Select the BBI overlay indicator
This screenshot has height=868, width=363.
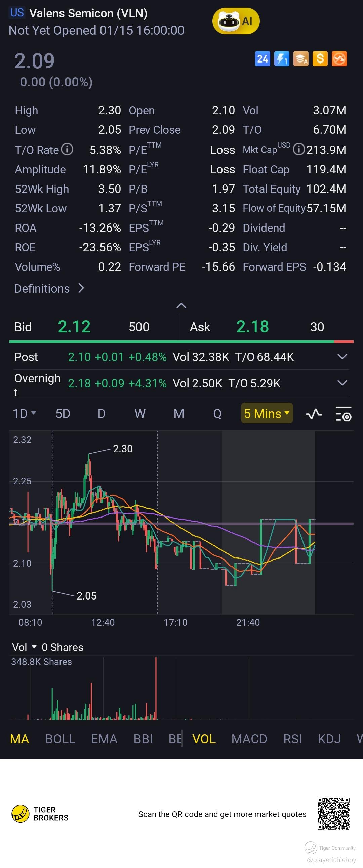143,739
